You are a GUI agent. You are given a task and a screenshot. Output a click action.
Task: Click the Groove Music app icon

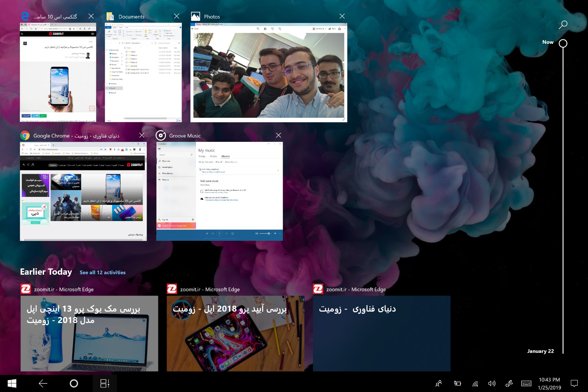pos(161,135)
